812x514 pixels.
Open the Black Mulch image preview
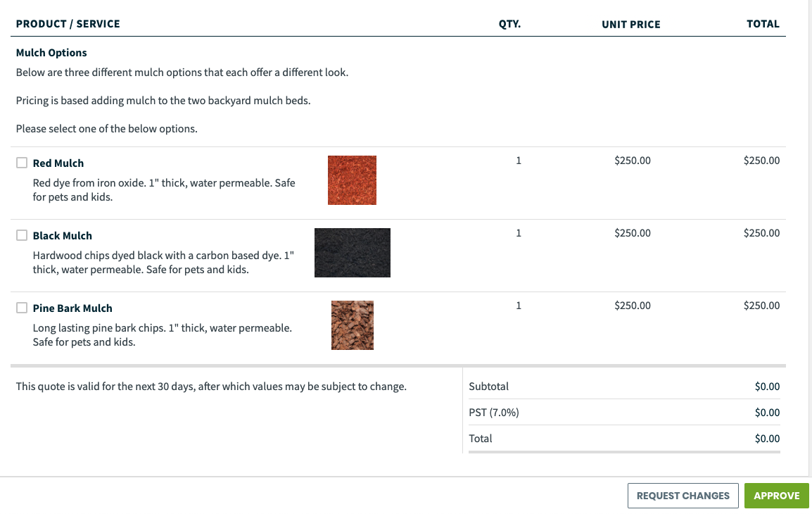click(x=353, y=252)
